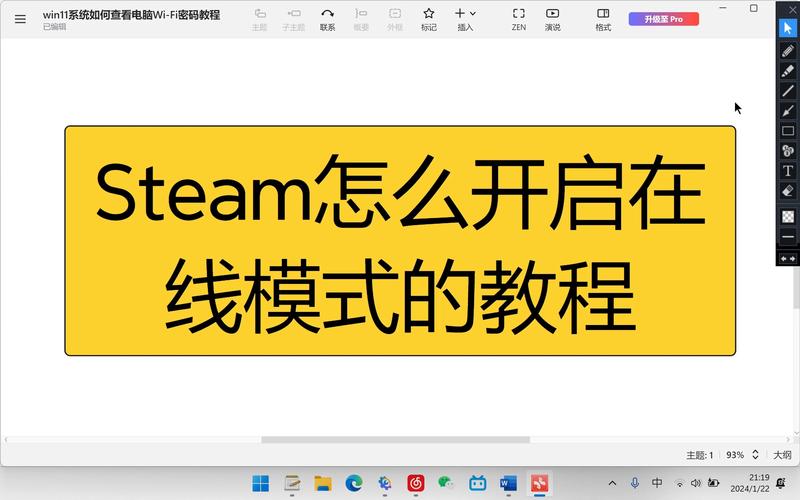Click the disabled 概要 summary tool
800x500 pixels.
361,19
